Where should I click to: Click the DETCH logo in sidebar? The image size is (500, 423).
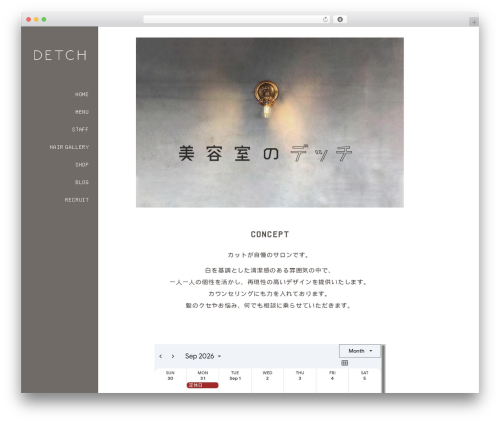[x=60, y=55]
